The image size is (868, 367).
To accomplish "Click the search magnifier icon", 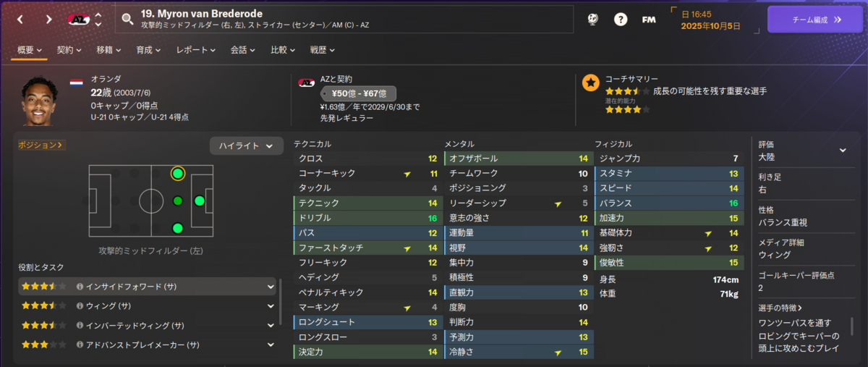I will pyautogui.click(x=127, y=20).
